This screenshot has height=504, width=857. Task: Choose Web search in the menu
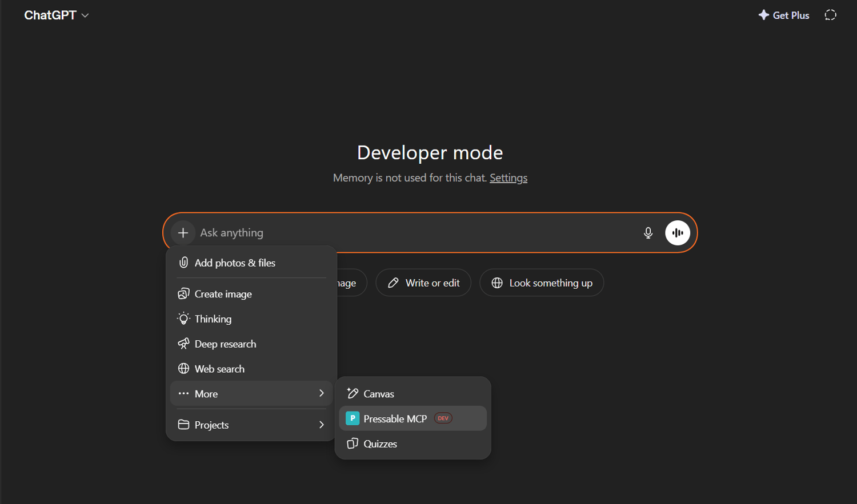tap(251, 369)
